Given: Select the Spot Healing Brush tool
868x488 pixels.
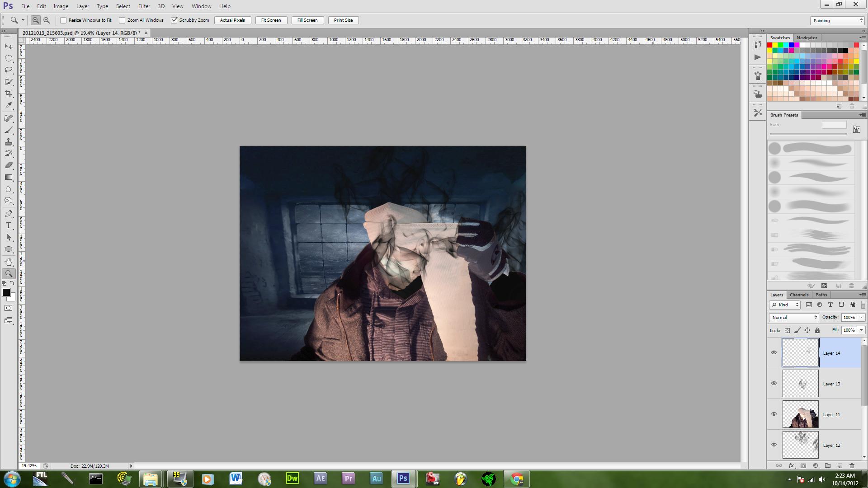Looking at the screenshot, I should click(9, 118).
